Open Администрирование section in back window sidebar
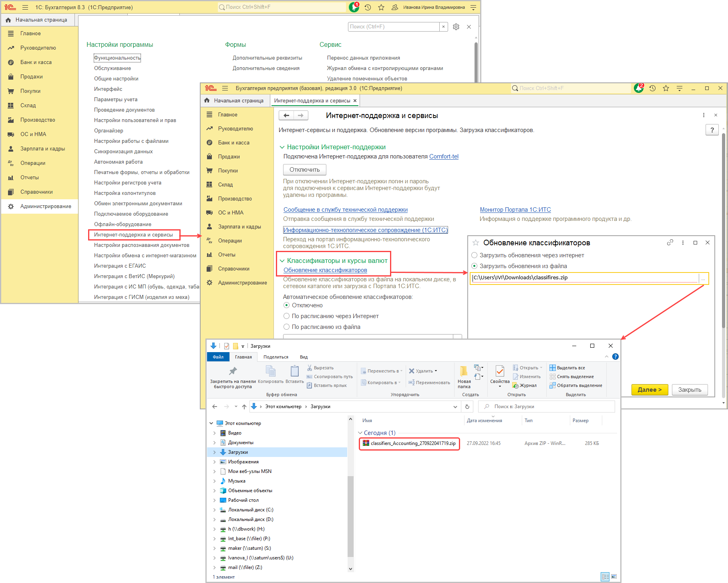728x583 pixels. 39,206
